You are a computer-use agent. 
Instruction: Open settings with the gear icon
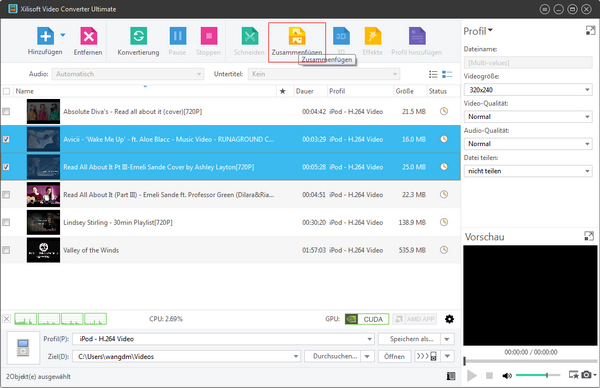450,319
